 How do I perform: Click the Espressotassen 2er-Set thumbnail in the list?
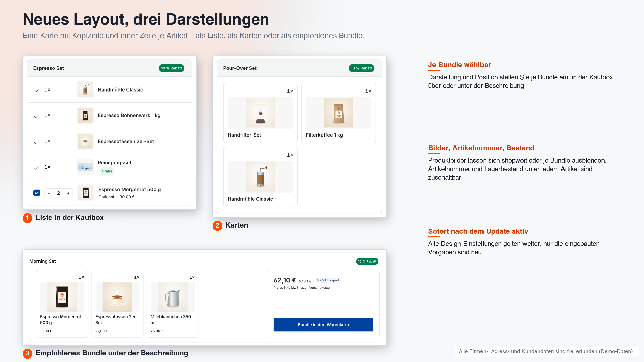tap(85, 141)
